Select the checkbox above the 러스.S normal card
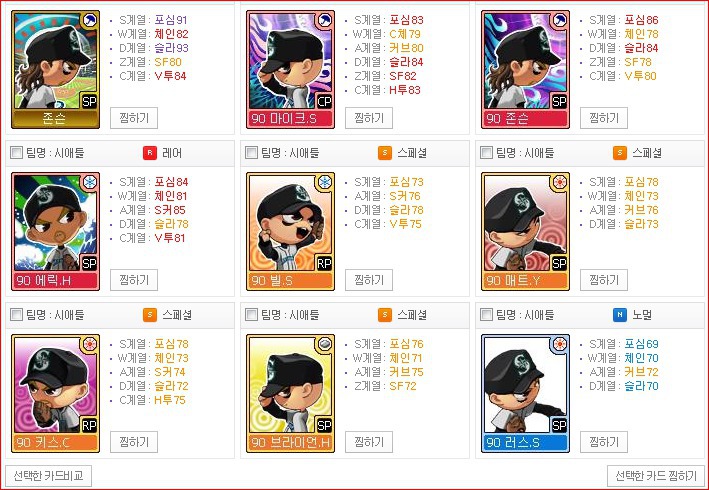Image resolution: width=709 pixels, height=490 pixels. pyautogui.click(x=486, y=315)
